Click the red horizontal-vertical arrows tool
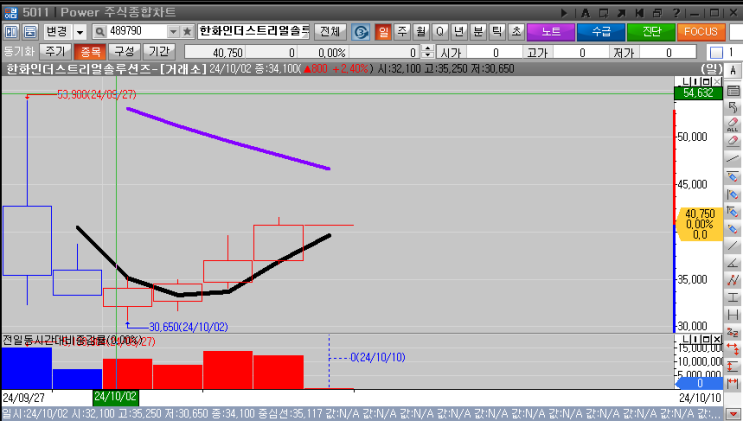Image resolution: width=743 pixels, height=421 pixels. click(x=733, y=349)
